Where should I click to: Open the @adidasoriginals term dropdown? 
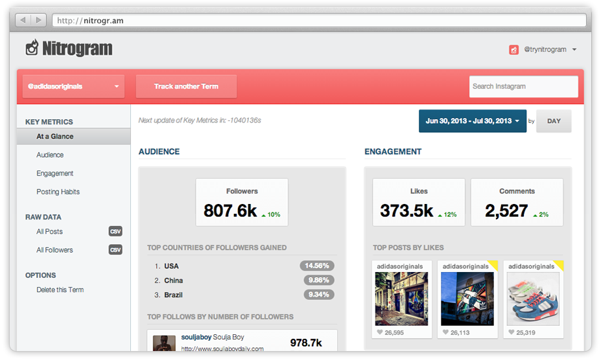coord(72,86)
